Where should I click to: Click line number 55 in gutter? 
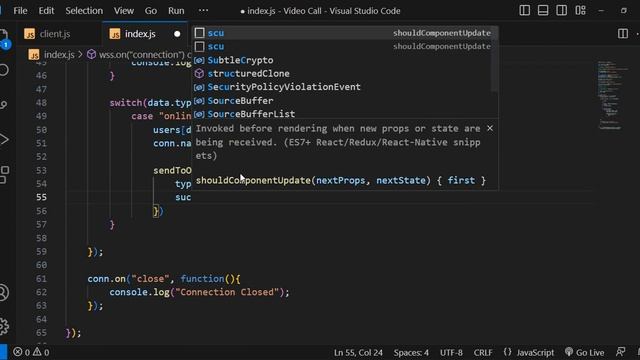click(x=41, y=197)
